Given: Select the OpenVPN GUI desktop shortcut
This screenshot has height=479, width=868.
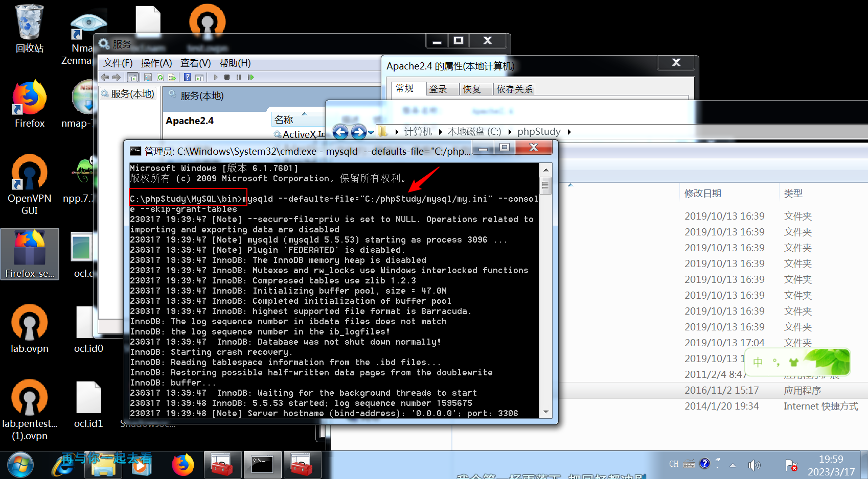Looking at the screenshot, I should 29,185.
